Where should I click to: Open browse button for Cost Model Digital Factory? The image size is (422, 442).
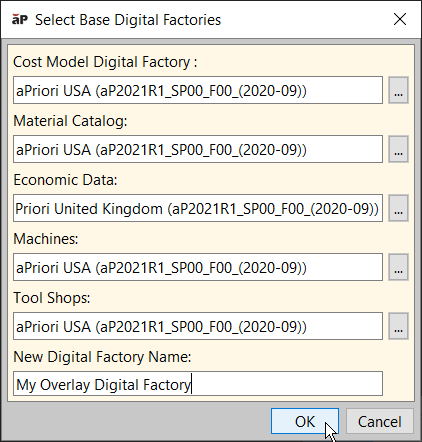398,90
